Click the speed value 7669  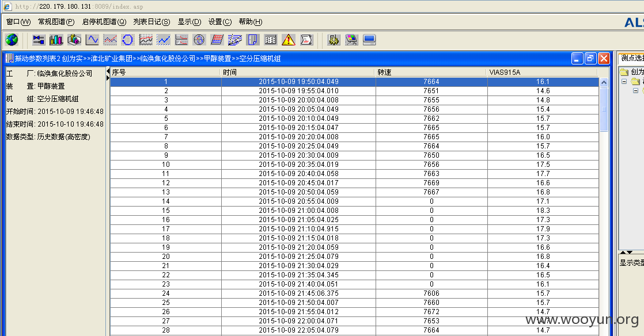[431, 183]
